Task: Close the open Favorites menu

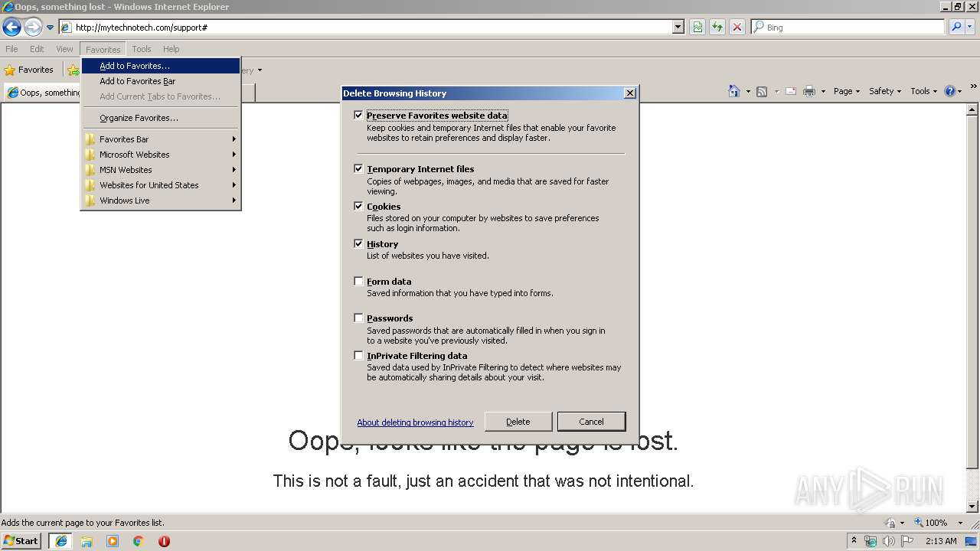Action: (x=103, y=49)
